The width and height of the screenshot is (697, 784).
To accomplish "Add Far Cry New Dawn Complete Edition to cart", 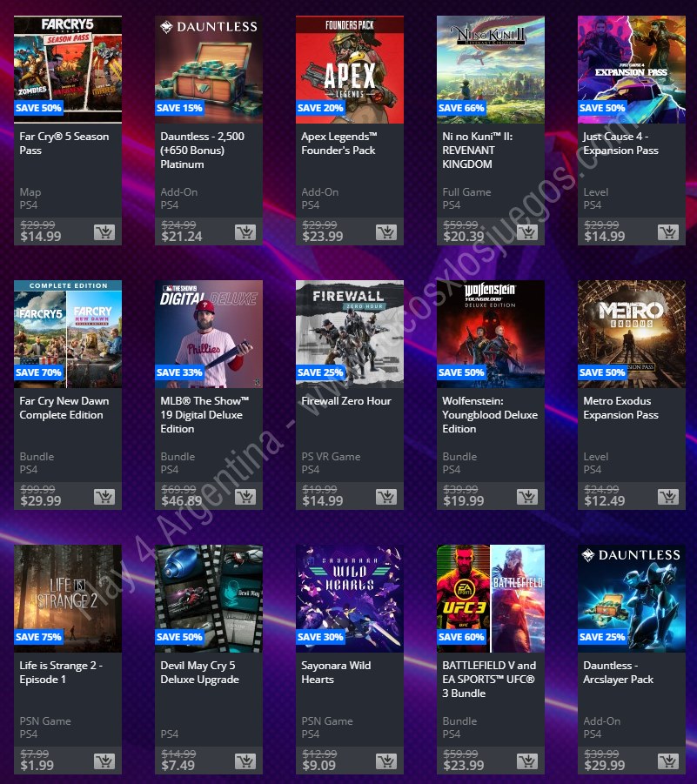I will (x=104, y=497).
